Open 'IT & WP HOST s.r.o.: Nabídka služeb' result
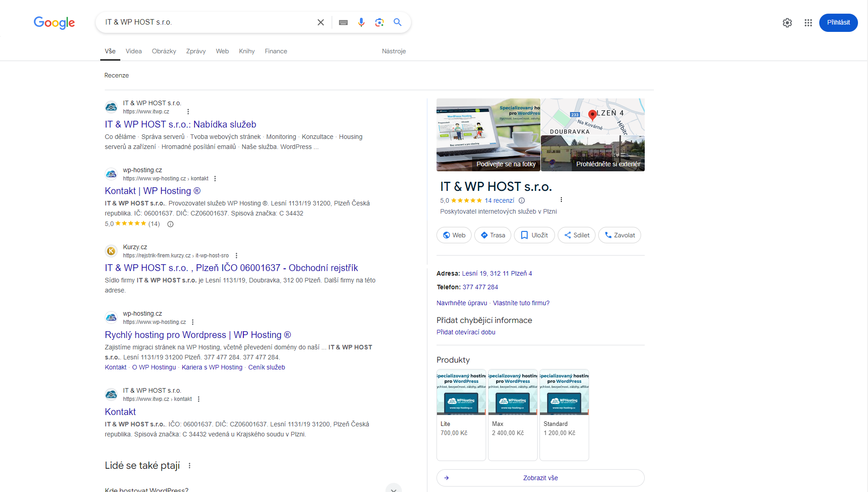868x492 pixels. point(180,124)
